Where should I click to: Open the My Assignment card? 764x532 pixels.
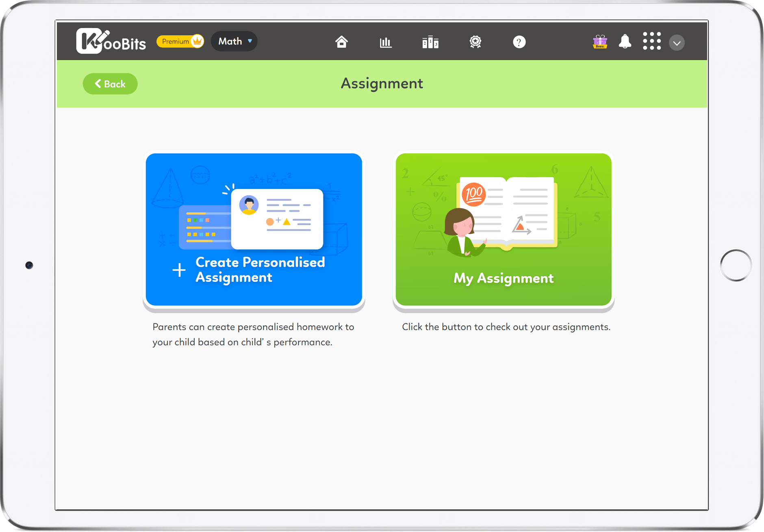503,230
